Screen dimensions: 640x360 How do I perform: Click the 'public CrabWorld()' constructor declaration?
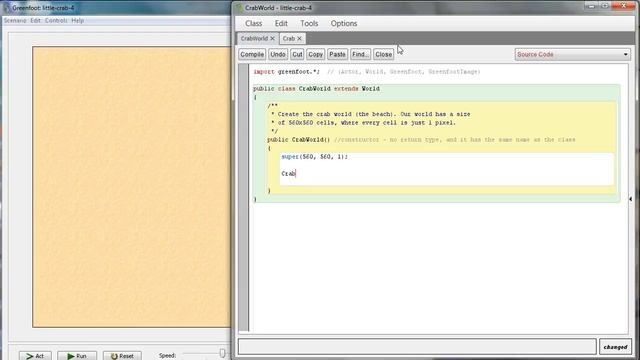[298, 140]
